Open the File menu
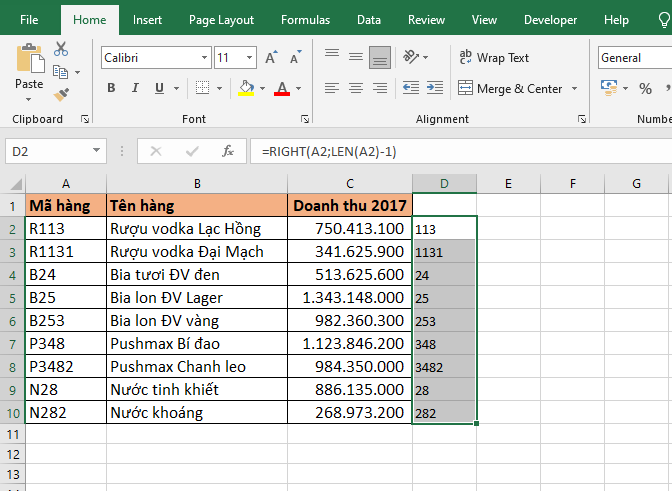The height and width of the screenshot is (491, 672). tap(30, 20)
